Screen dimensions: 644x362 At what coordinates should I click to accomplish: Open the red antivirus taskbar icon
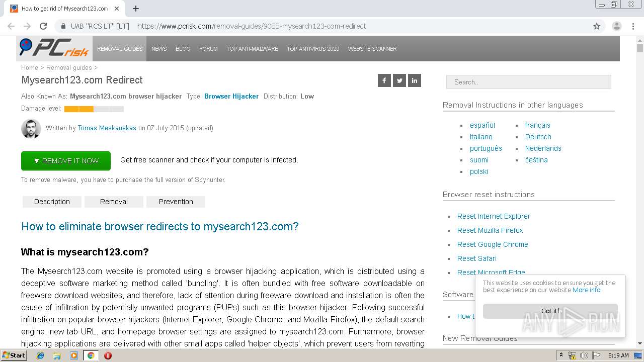(x=108, y=355)
